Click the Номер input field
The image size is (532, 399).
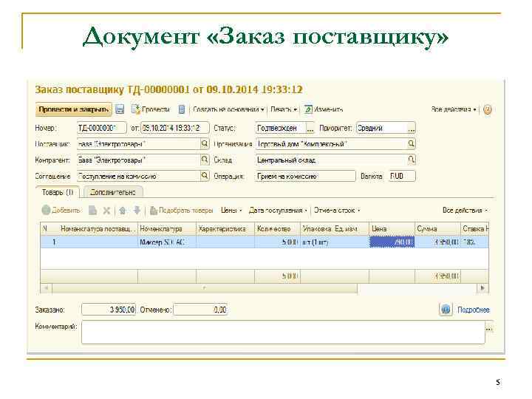pyautogui.click(x=102, y=129)
